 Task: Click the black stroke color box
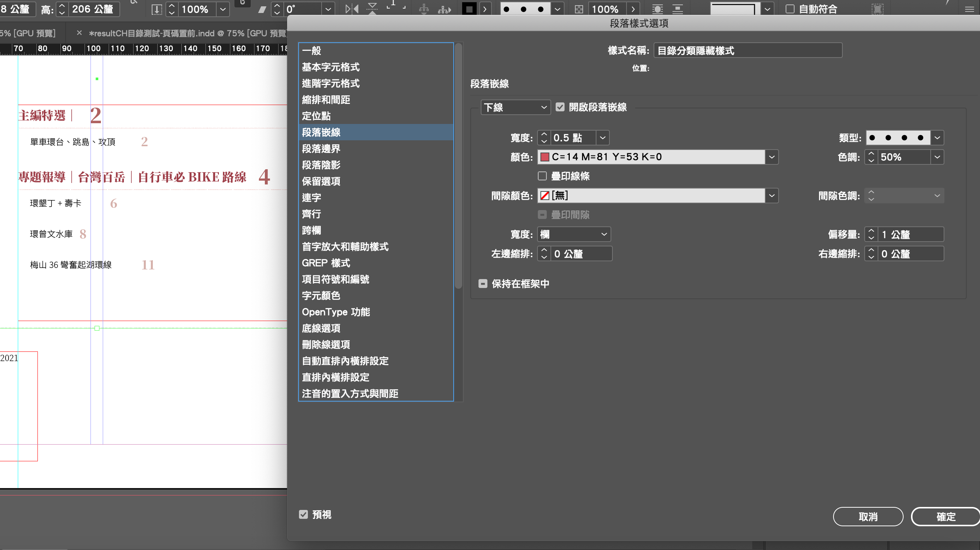[469, 9]
